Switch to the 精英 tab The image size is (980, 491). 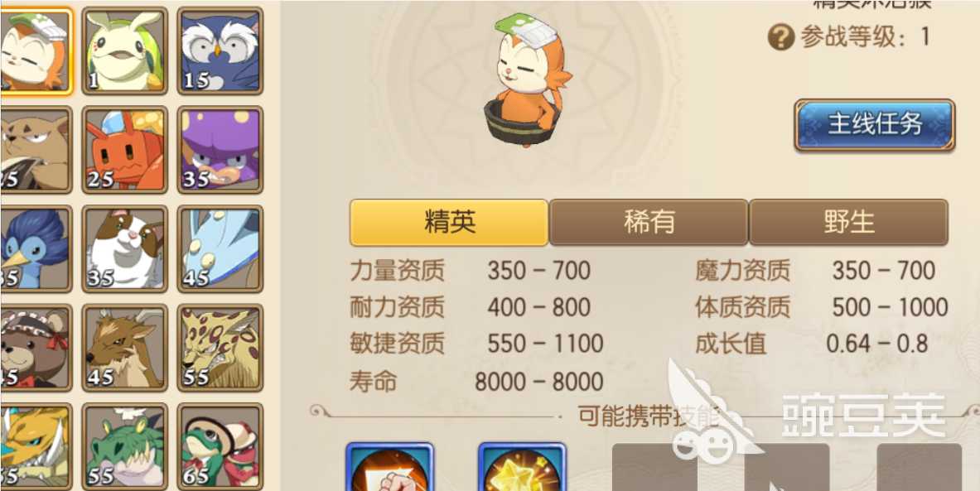coord(449,223)
